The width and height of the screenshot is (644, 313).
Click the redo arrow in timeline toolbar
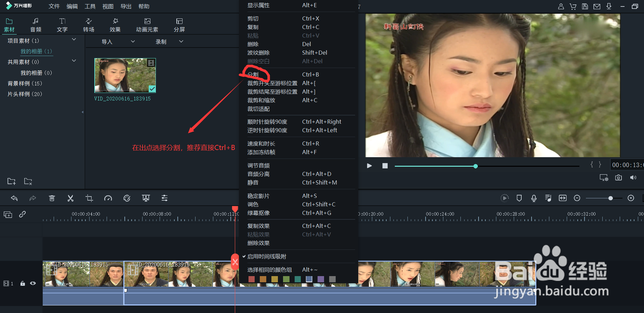[x=33, y=198]
